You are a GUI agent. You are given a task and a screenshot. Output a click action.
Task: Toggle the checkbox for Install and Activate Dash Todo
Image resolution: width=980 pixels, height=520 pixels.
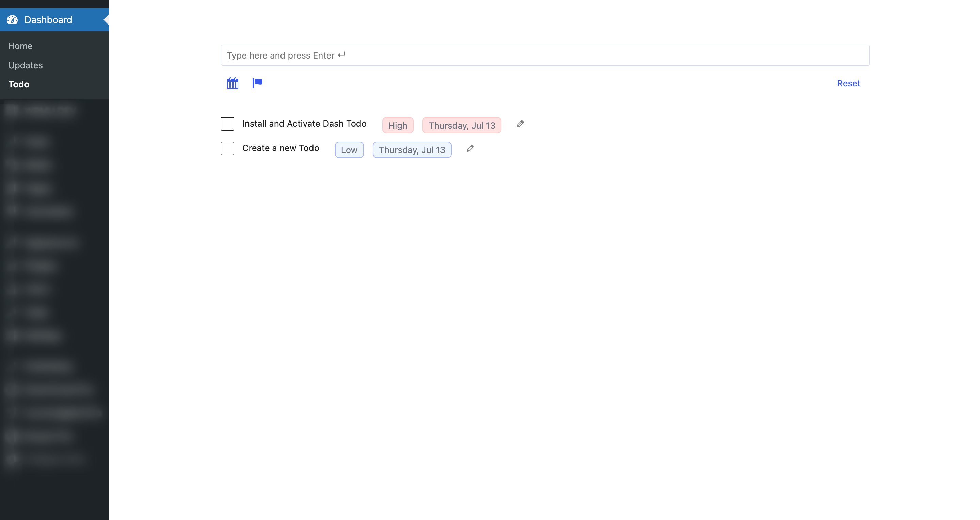227,123
